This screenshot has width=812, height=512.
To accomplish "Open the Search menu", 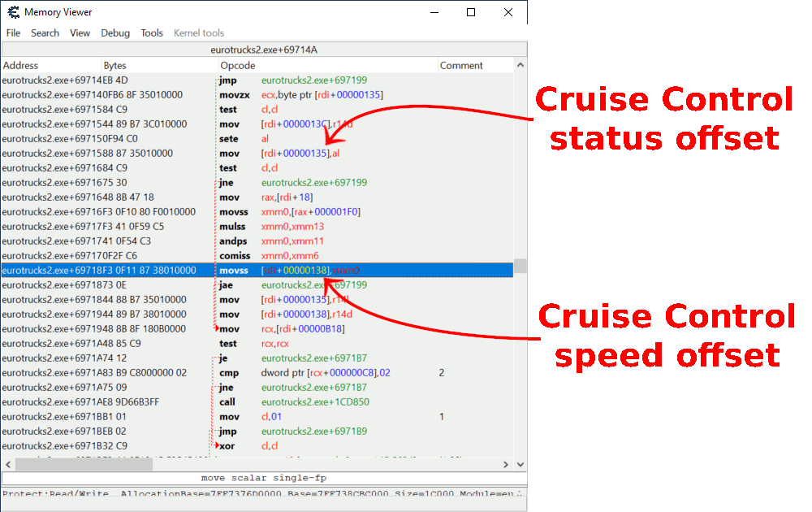I will point(45,33).
